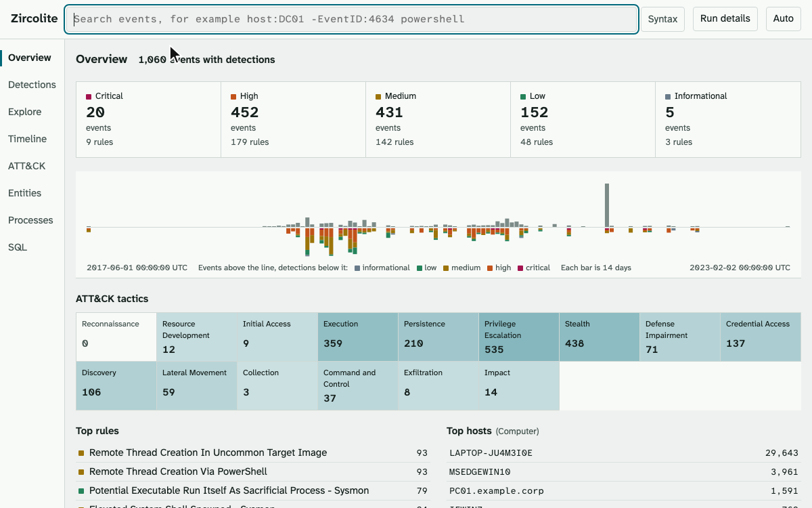Open rule Remote Thread Creation In Uncommon Target Image
Viewport: 812px width, 508px height.
253,452
